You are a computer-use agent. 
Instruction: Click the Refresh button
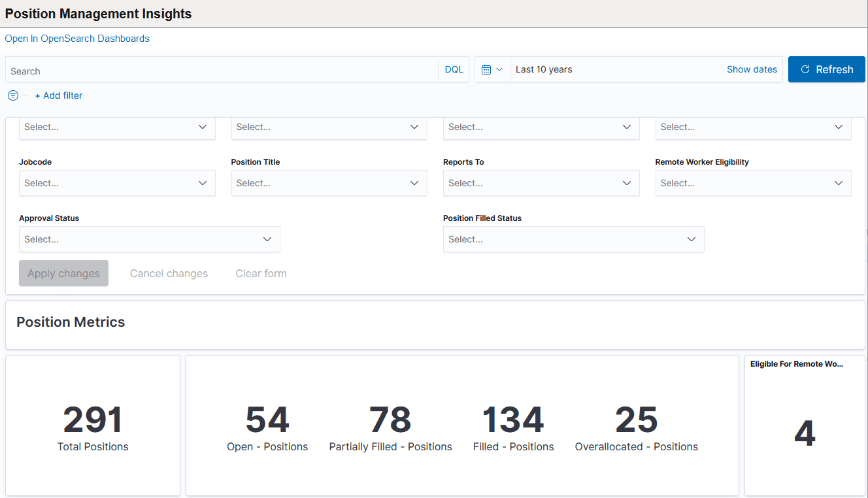tap(826, 69)
